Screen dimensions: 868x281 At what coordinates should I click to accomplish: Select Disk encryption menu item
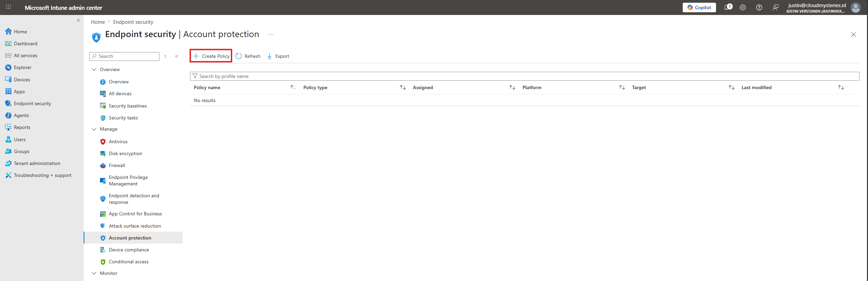[x=125, y=153]
